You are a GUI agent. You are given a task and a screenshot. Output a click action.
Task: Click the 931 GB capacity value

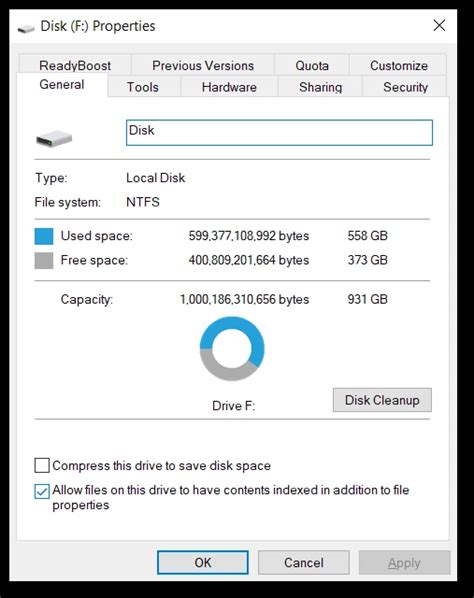(367, 299)
